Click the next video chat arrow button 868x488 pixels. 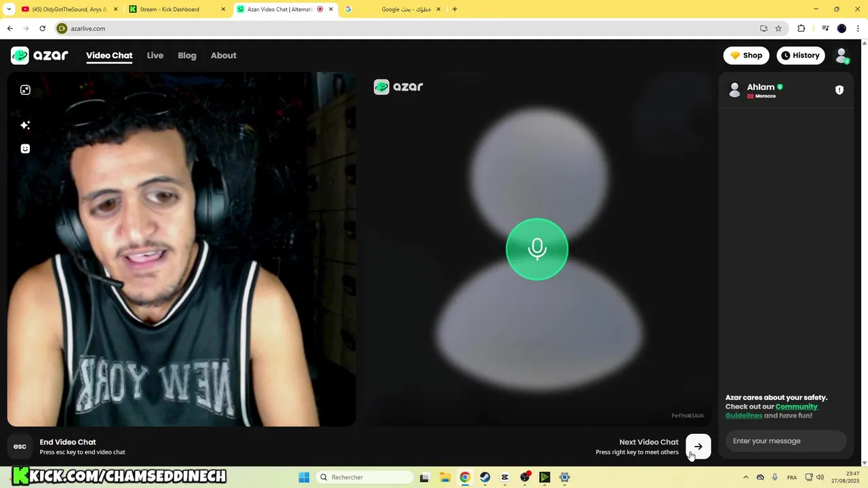(x=698, y=447)
